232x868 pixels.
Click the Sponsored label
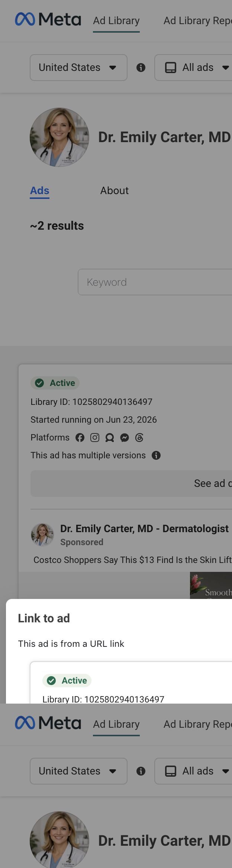82,542
